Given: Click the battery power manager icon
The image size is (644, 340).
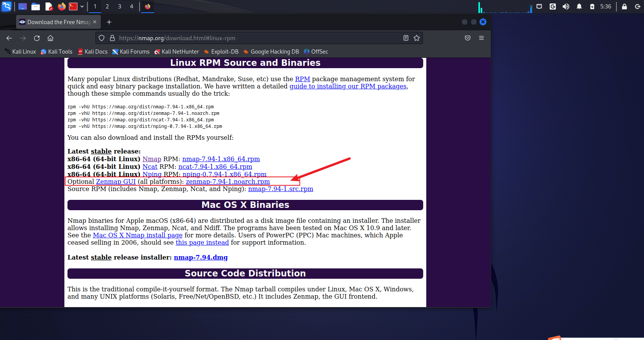Looking at the screenshot, I should pos(592,7).
